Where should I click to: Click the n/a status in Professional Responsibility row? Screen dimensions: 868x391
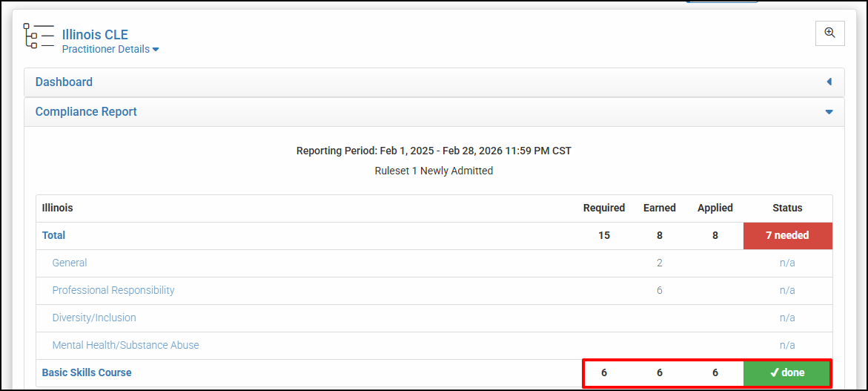point(787,290)
